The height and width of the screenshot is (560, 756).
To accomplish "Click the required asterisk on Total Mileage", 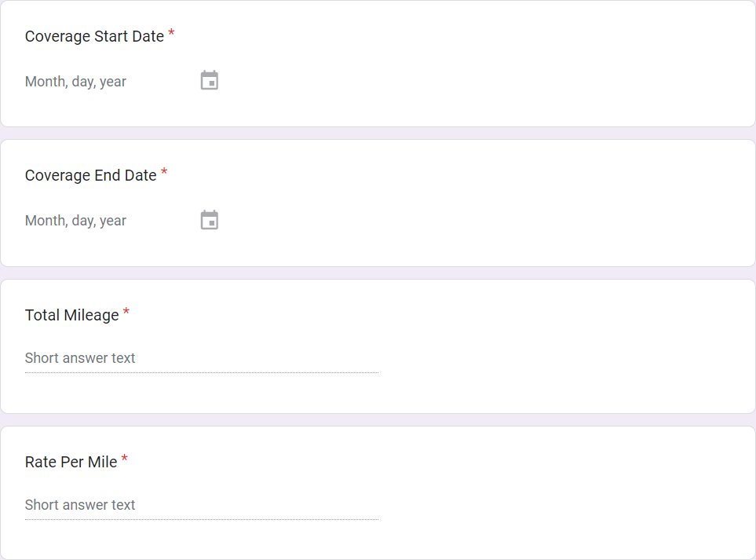I will point(126,309).
